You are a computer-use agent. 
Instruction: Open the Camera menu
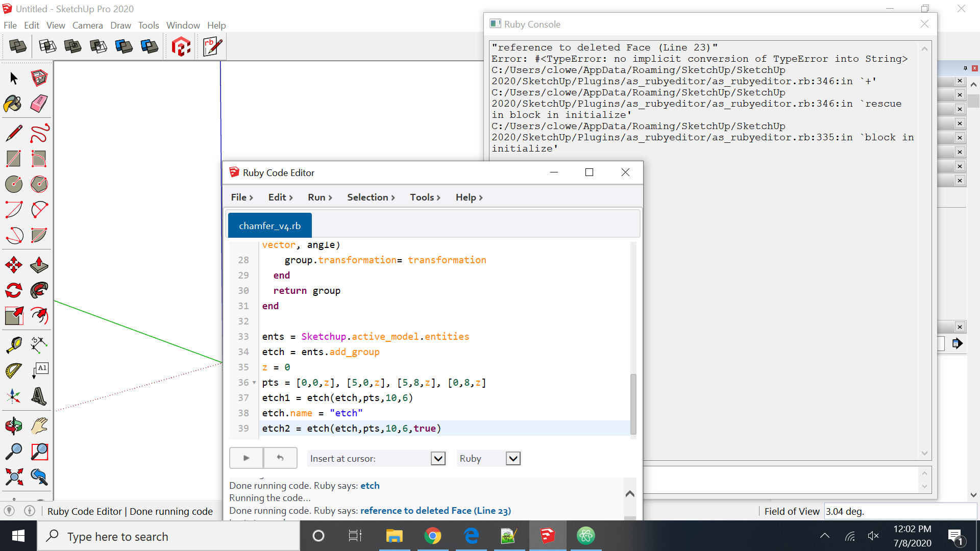[87, 25]
